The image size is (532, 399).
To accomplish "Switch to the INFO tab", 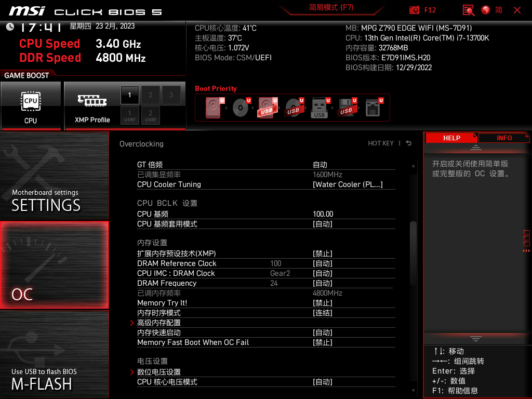I will click(x=504, y=138).
